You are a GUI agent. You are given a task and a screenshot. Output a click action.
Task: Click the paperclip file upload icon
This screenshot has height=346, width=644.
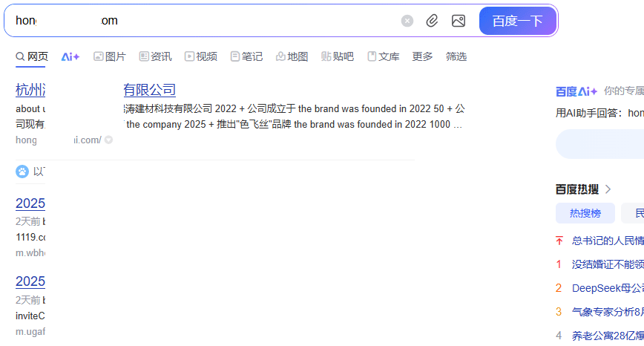point(432,21)
